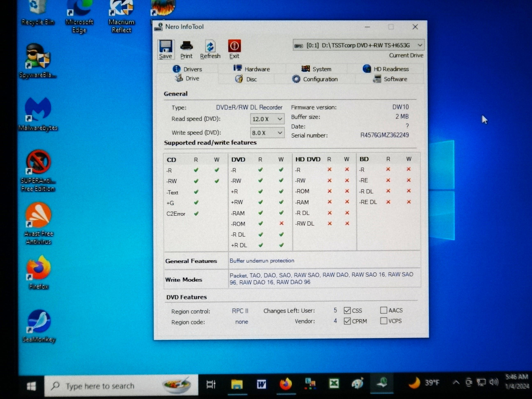Close the Nero InfoTool window
Viewport: 532px width, 399px height.
(415, 27)
